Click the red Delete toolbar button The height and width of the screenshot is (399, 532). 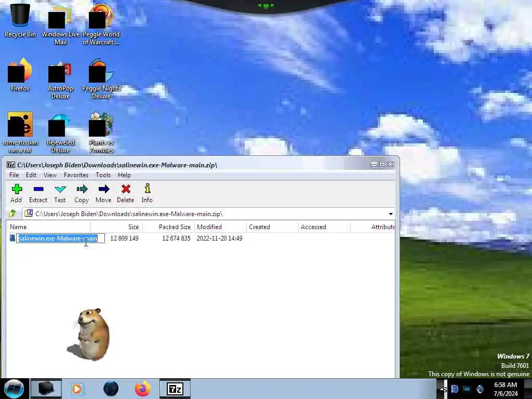[x=126, y=193]
